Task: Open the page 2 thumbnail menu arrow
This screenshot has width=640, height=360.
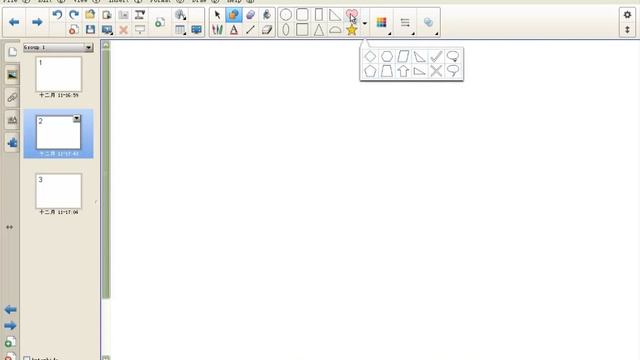Action: pos(76,118)
